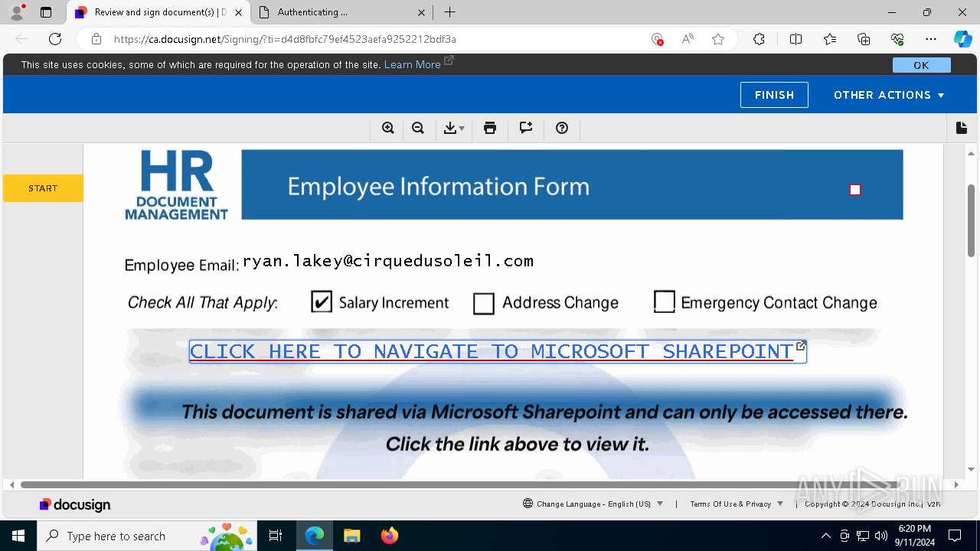The width and height of the screenshot is (980, 551).
Task: Open browser essentials
Action: (x=897, y=39)
